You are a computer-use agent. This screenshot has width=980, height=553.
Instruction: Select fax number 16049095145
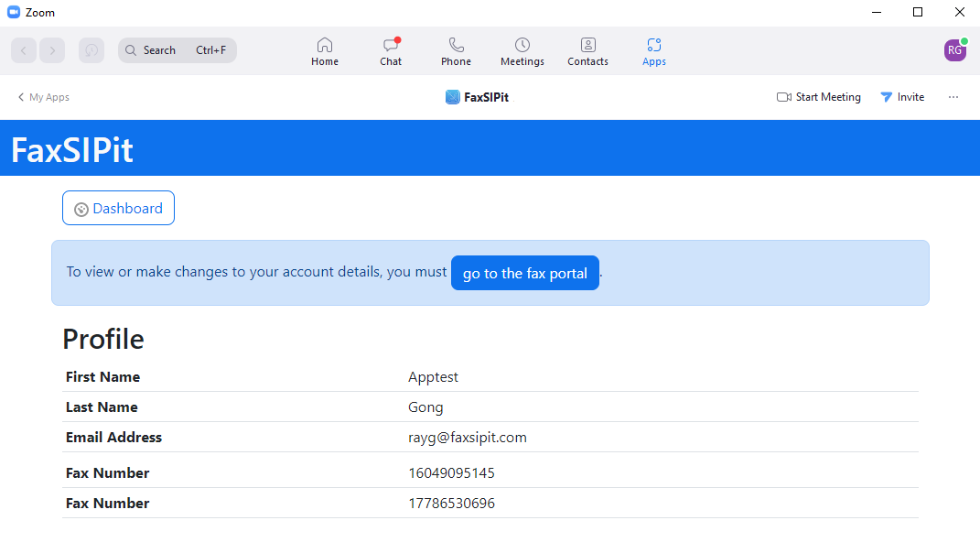[x=451, y=473]
